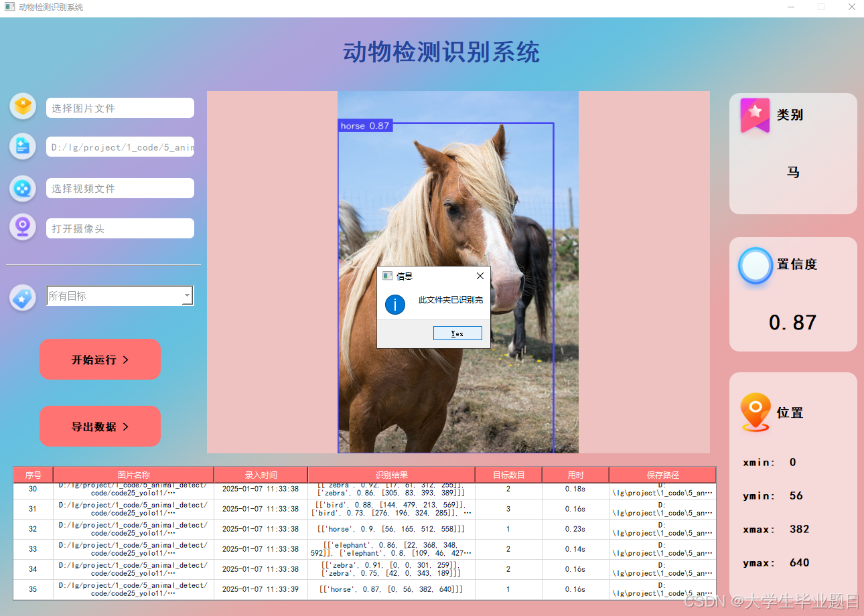
Task: Click the category result 马
Action: 793,172
